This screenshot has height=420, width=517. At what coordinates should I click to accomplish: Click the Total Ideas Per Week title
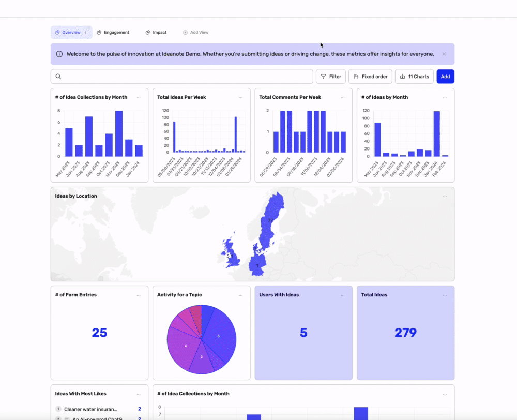point(181,97)
